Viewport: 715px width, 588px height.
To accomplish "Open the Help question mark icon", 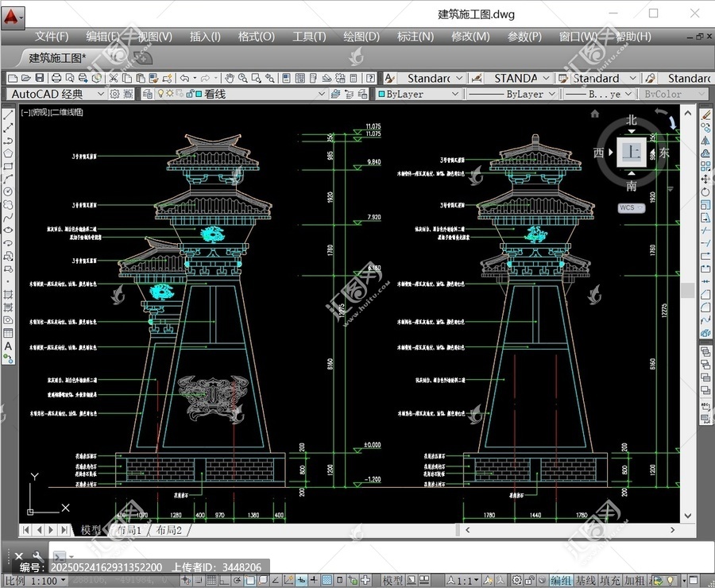I will (371, 78).
